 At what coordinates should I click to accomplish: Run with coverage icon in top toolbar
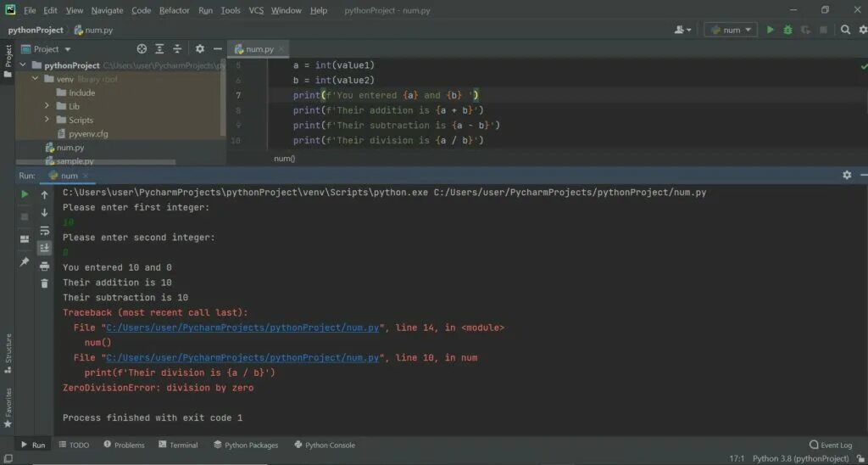click(805, 30)
